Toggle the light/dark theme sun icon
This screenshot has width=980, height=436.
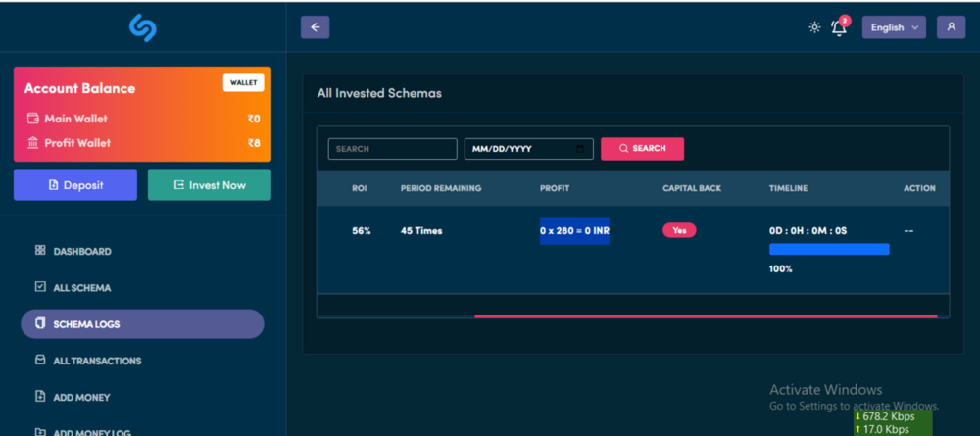point(814,27)
